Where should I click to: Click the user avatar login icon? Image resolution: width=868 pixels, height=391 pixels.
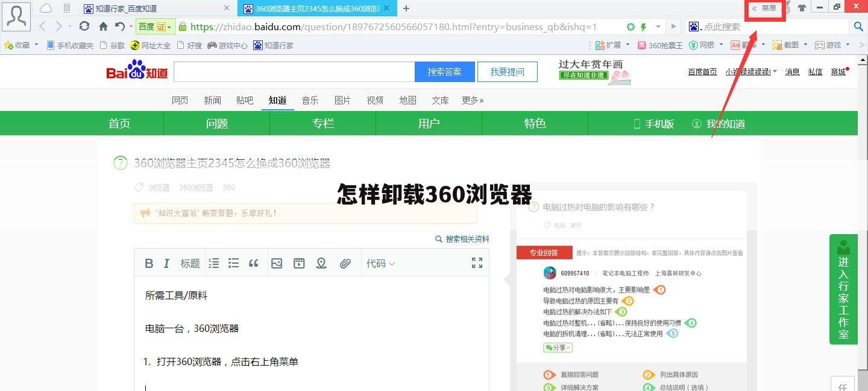[x=16, y=16]
